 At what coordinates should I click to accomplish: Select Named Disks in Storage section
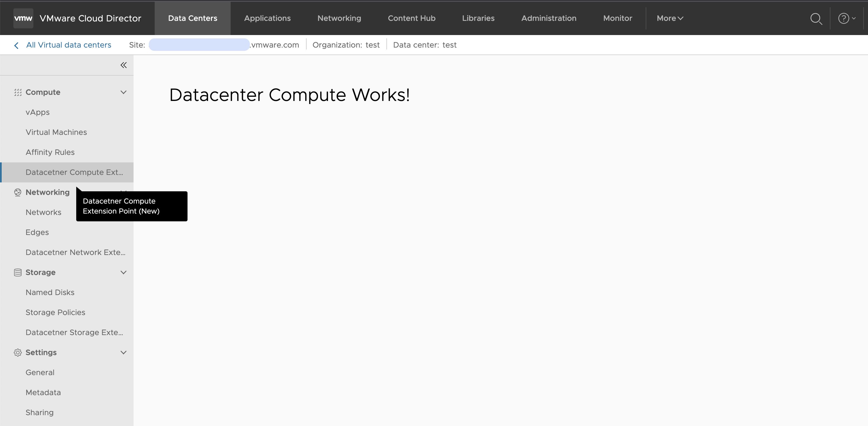(50, 292)
